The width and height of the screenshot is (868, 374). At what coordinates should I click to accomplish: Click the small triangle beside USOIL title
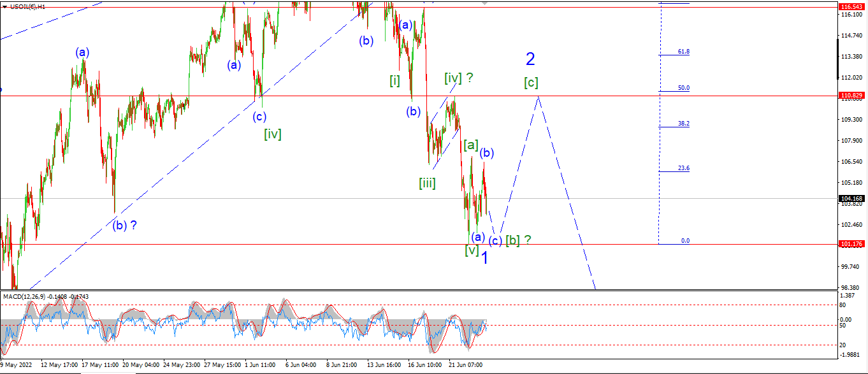5,6
